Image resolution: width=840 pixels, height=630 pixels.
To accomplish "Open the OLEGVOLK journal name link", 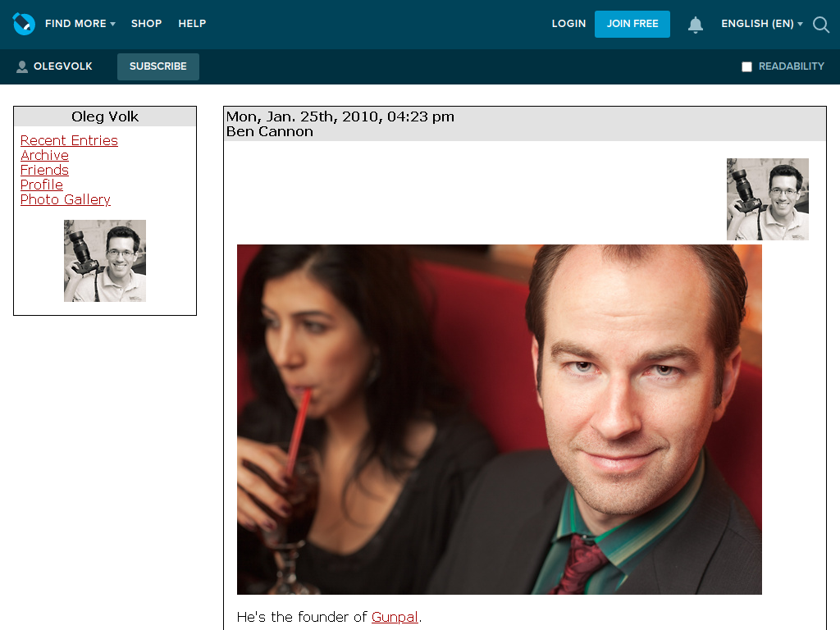I will click(x=62, y=66).
